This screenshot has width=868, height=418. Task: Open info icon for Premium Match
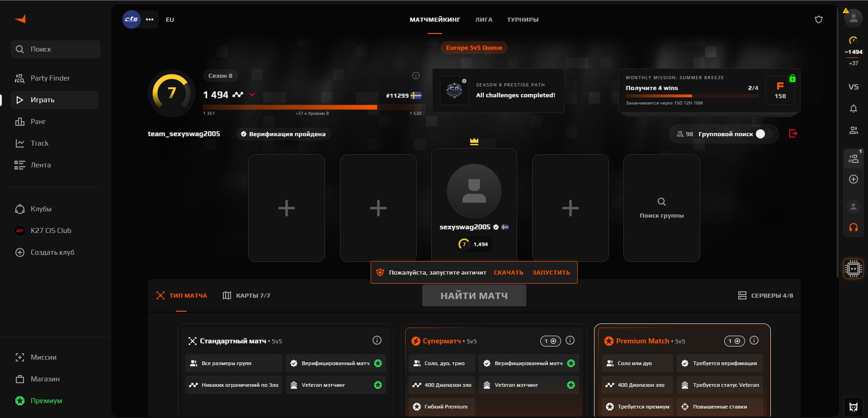754,340
